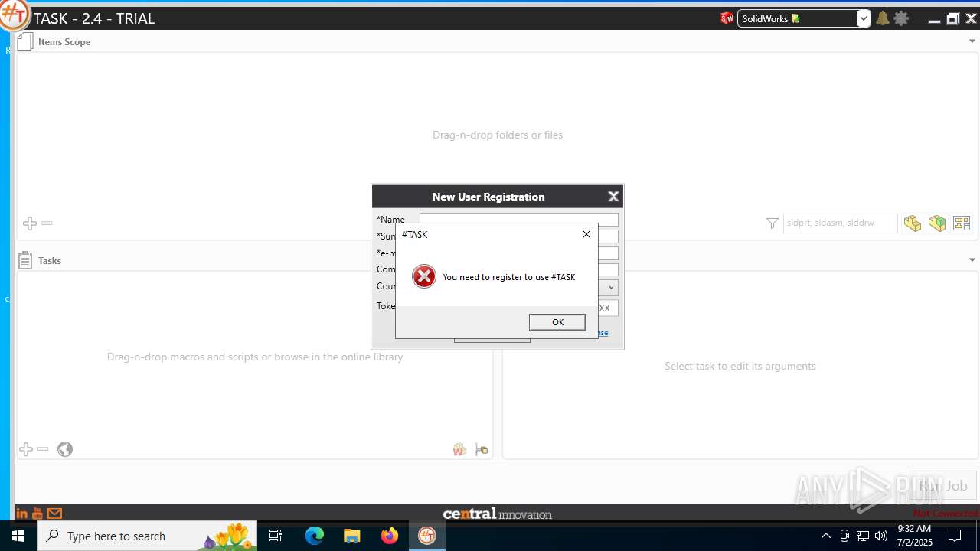The image size is (980, 551).
Task: Toggle the yellow part filter icon
Action: point(913,223)
